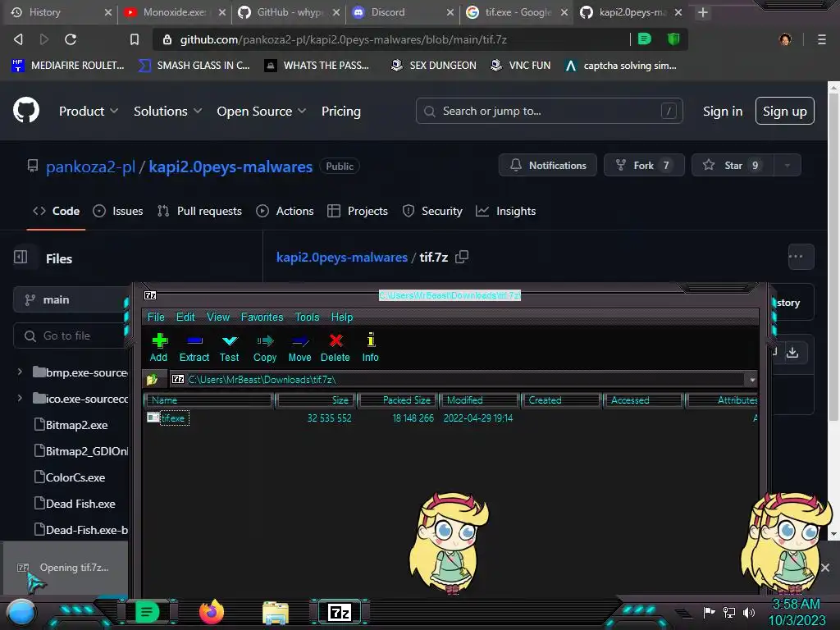840x630 pixels.
Task: Click the Notifications button
Action: (x=547, y=166)
